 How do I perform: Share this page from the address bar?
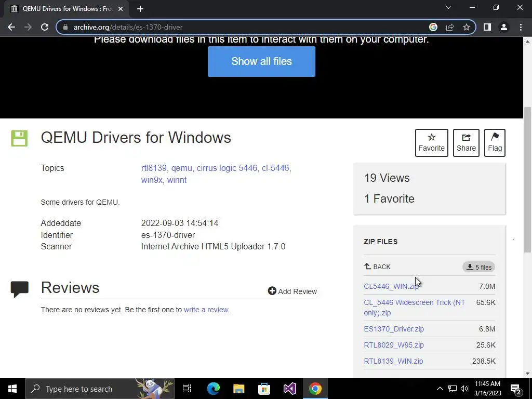point(450,27)
